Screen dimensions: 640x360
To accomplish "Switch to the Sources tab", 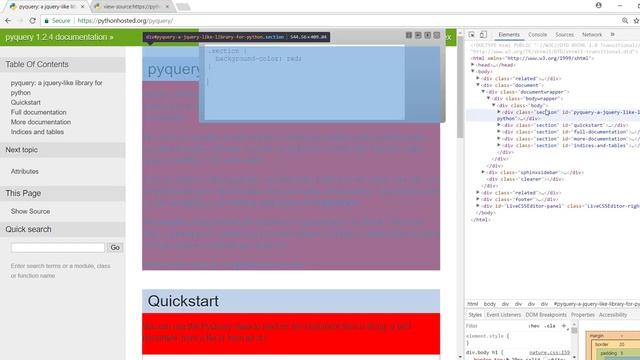I will [564, 35].
